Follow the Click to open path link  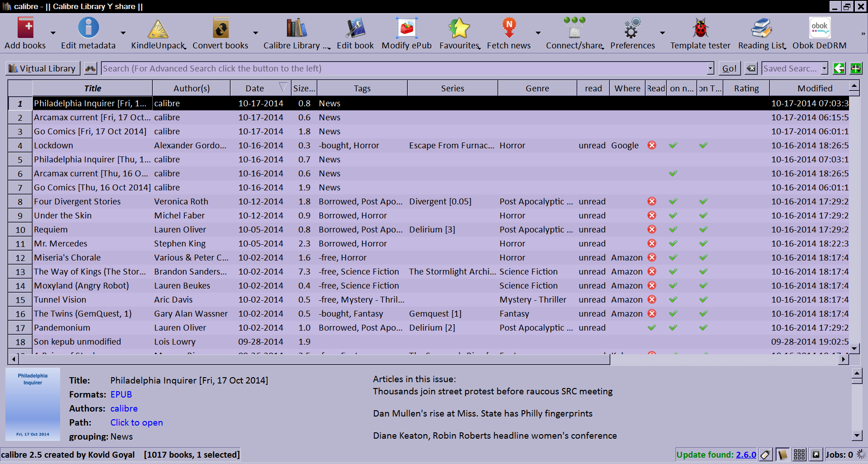137,422
